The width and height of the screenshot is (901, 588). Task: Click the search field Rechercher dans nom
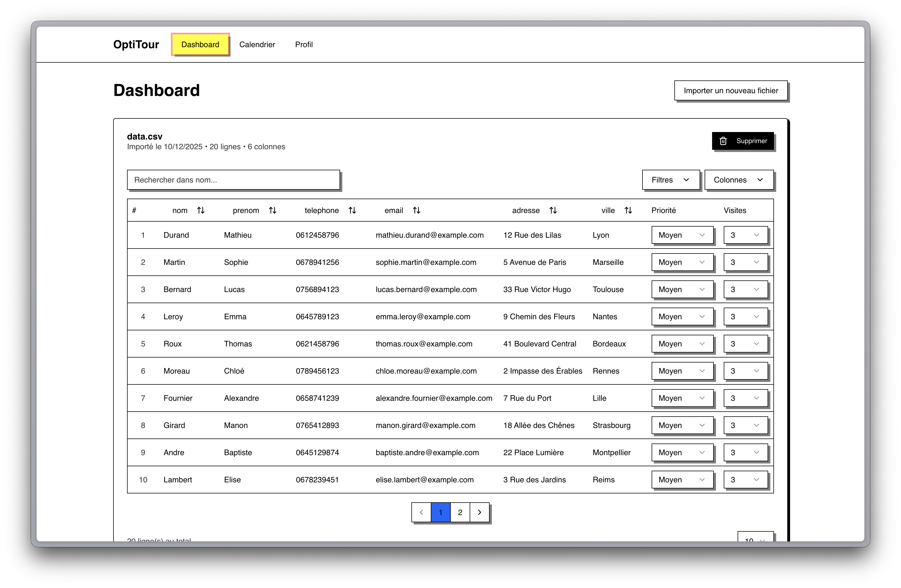tap(233, 180)
